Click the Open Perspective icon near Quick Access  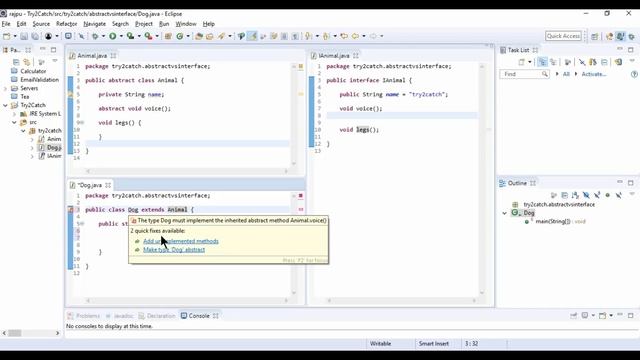point(595,36)
